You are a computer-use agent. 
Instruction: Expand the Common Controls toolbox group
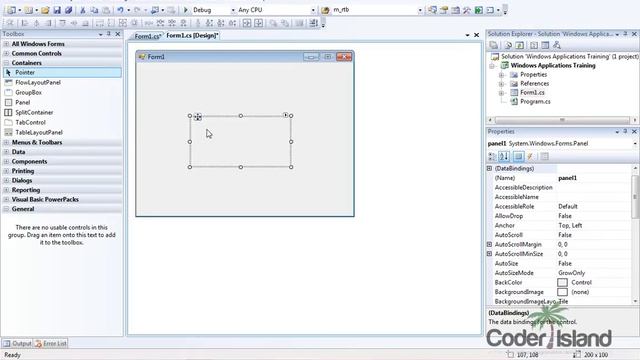coord(7,53)
